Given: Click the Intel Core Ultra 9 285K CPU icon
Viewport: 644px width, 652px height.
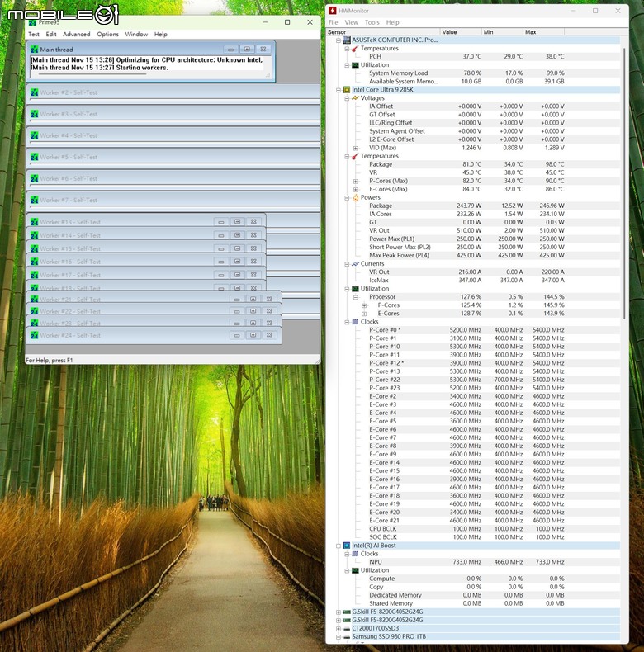Looking at the screenshot, I should tap(347, 90).
